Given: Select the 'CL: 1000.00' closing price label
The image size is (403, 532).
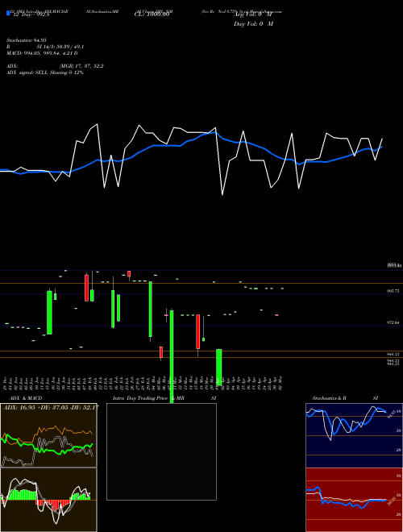Looking at the screenshot, I should point(152,15).
